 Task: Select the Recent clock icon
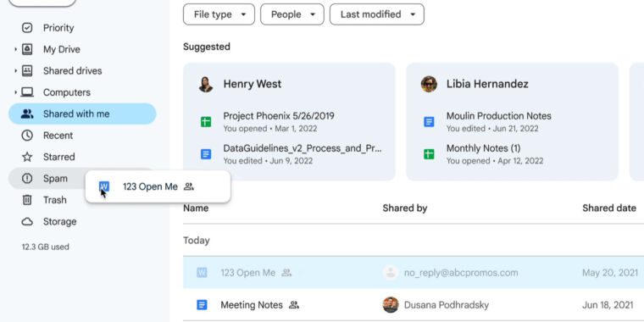pos(27,136)
